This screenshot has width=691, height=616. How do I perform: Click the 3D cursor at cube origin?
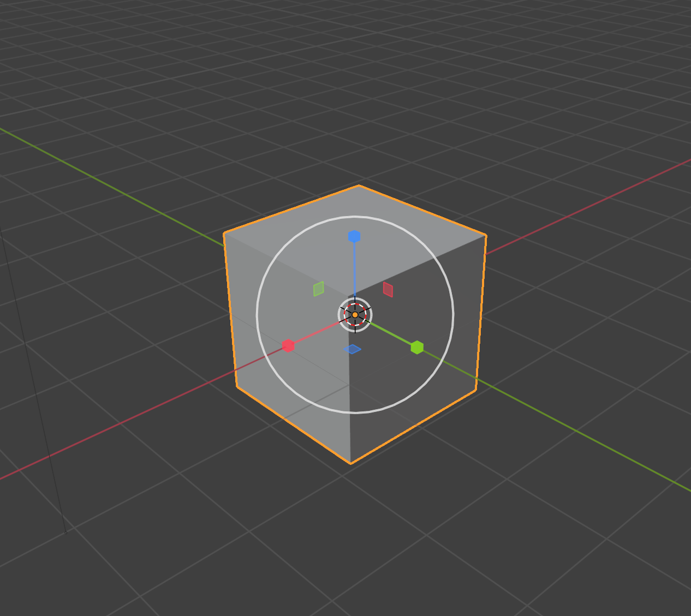click(x=355, y=315)
